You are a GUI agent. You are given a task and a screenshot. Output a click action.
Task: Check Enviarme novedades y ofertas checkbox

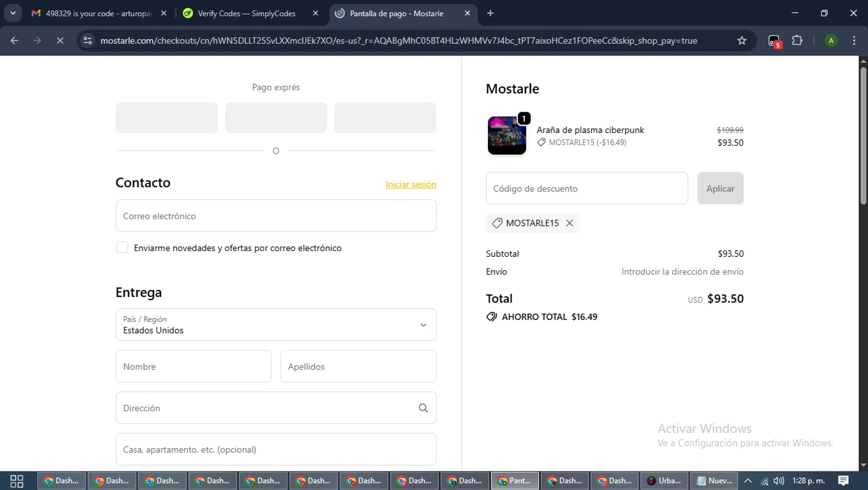click(122, 248)
